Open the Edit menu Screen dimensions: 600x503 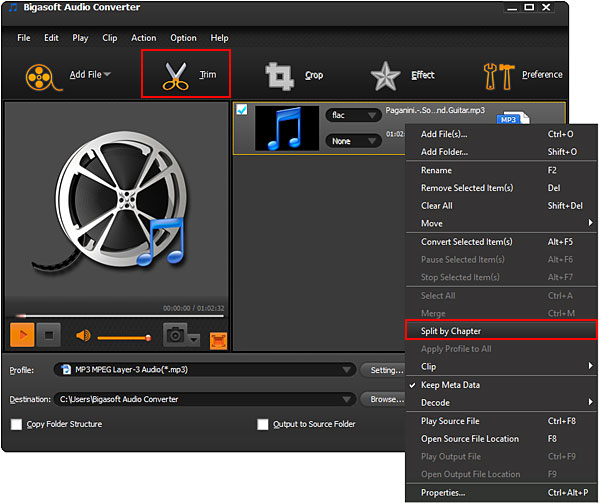pyautogui.click(x=51, y=38)
